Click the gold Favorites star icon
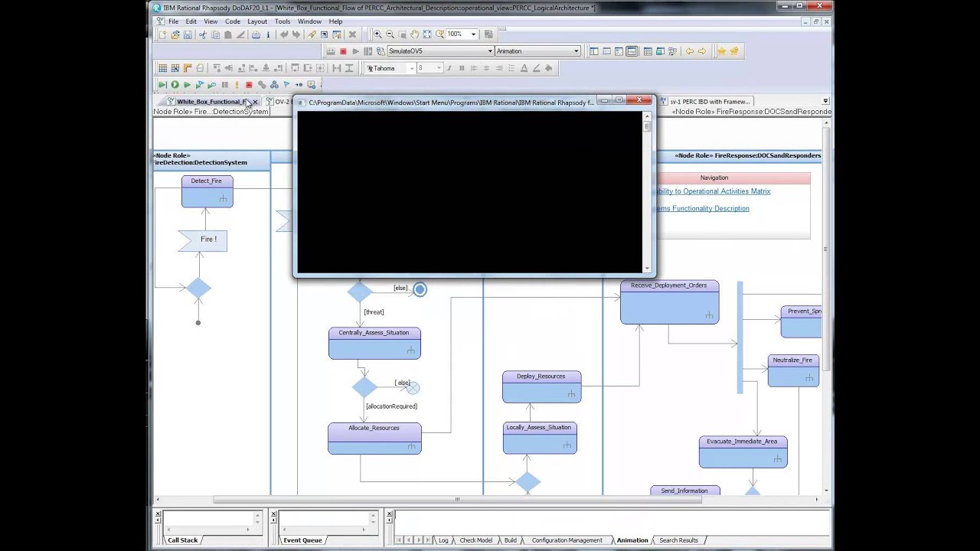This screenshot has height=551, width=980. coord(721,51)
